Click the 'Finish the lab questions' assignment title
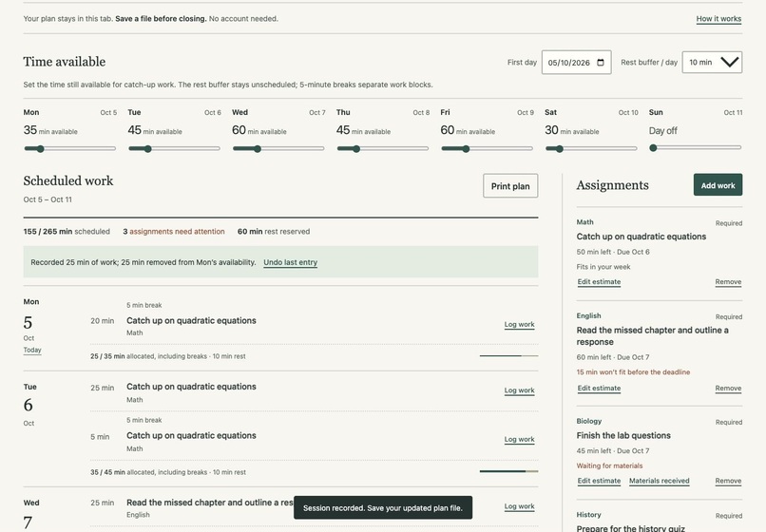This screenshot has width=766, height=532. pos(623,435)
